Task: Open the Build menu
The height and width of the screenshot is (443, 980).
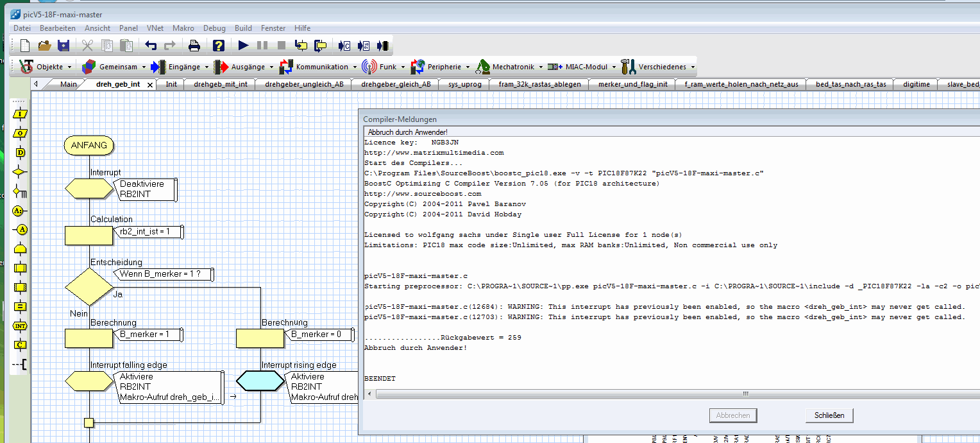Action: tap(243, 28)
